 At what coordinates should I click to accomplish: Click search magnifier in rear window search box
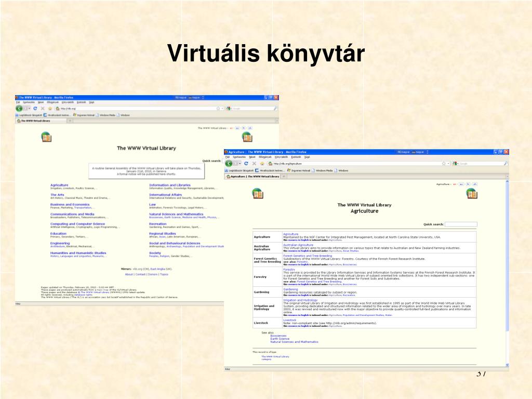pyautogui.click(x=275, y=109)
